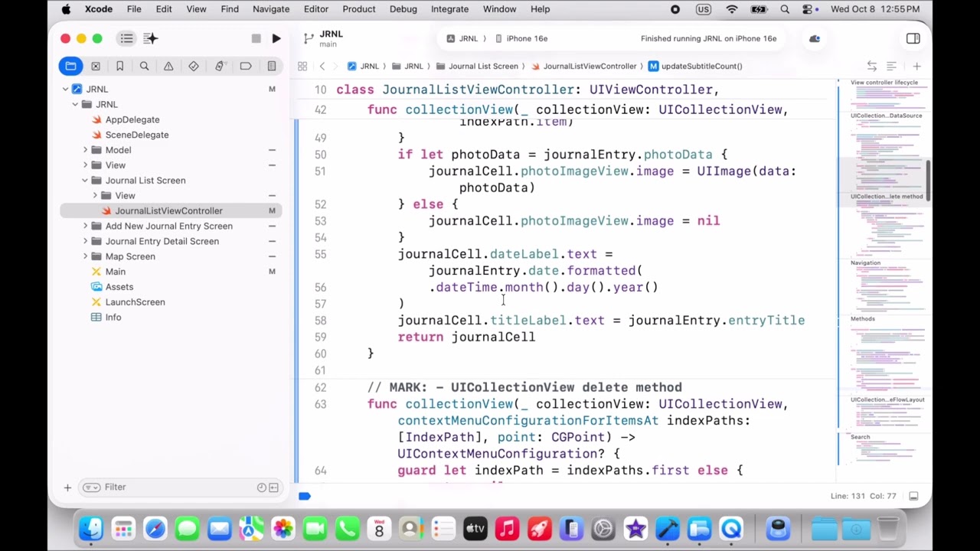This screenshot has width=980, height=551.
Task: Show only recent files filter
Action: click(262, 487)
